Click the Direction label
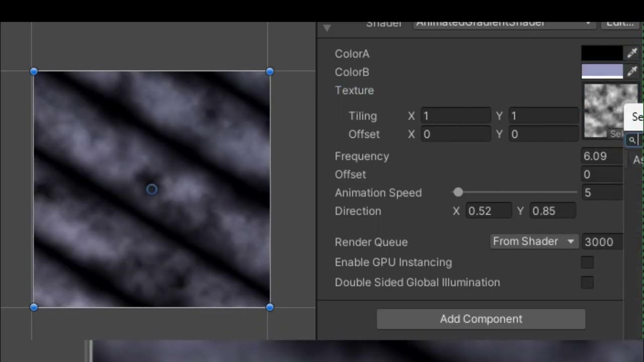644x362 pixels. [358, 211]
